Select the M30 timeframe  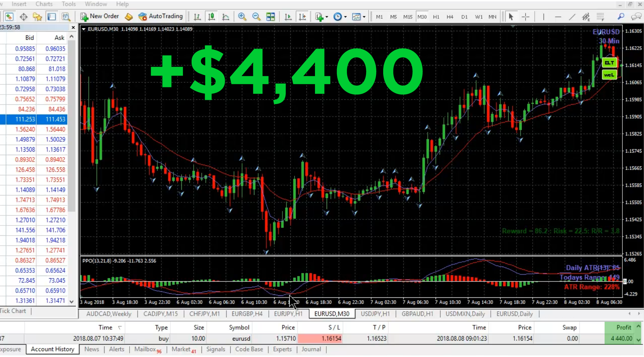422,16
